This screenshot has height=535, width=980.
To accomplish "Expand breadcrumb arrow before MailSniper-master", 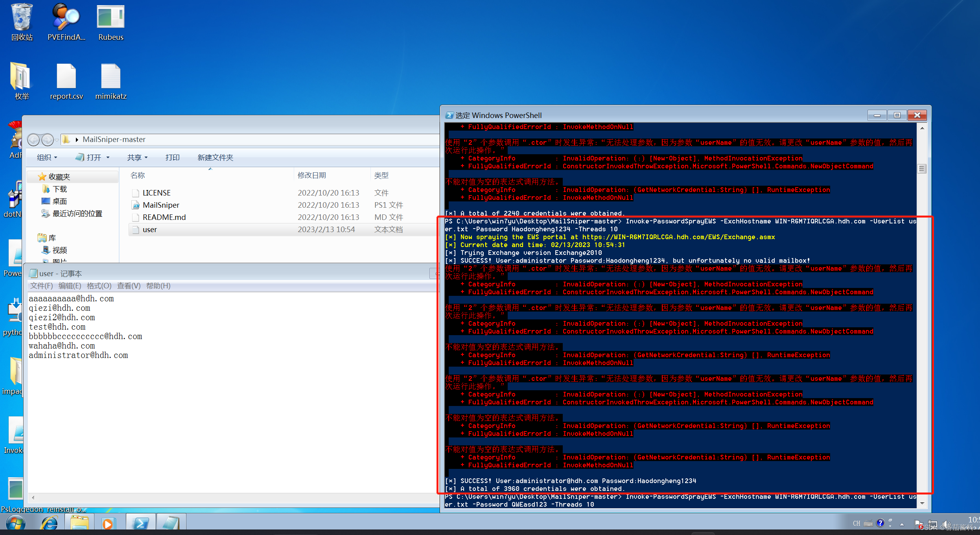I will pyautogui.click(x=77, y=140).
